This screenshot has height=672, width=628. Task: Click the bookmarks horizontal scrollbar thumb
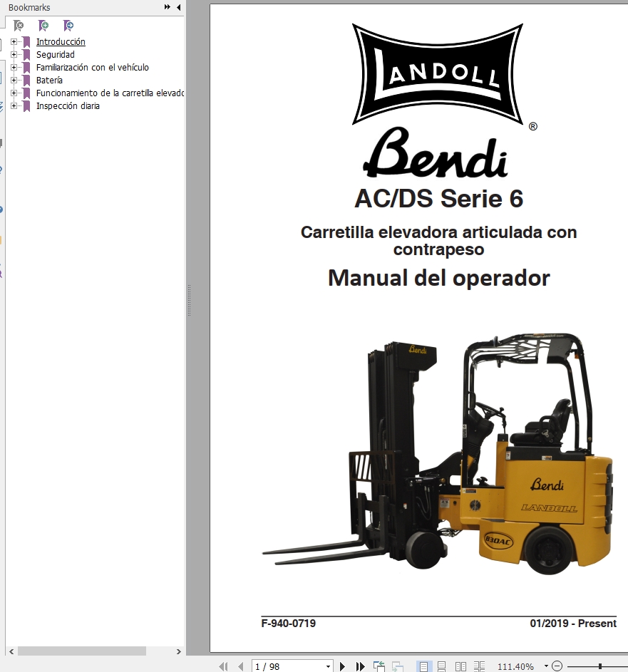(81, 651)
